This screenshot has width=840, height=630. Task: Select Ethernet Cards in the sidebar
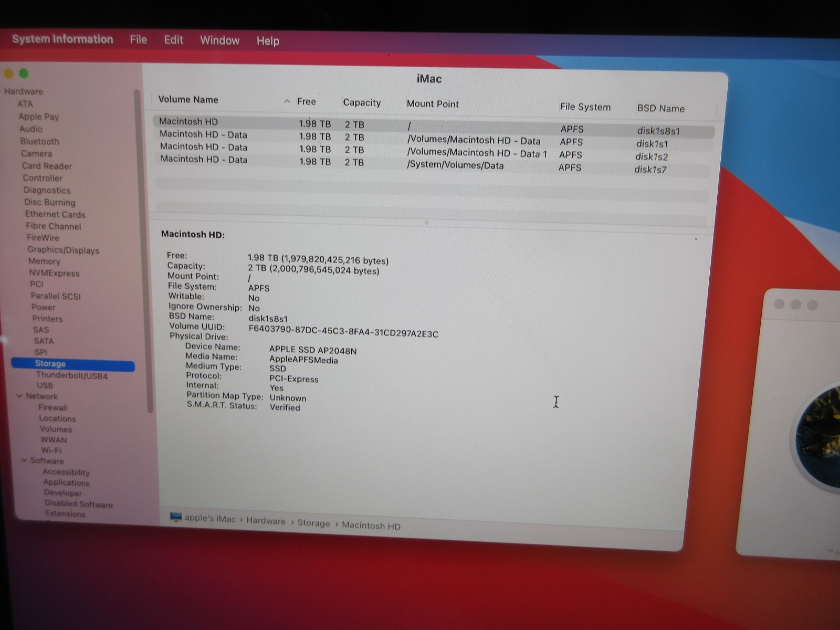(56, 214)
